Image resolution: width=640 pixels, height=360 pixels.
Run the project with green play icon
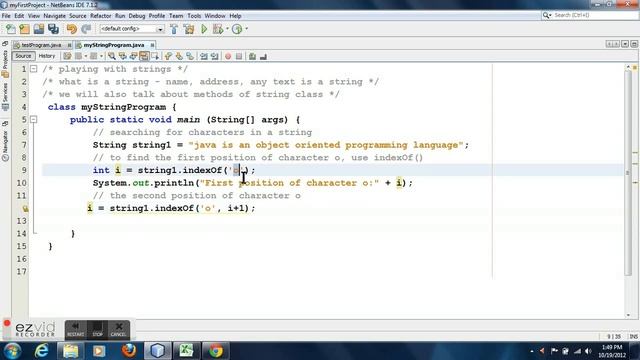click(x=204, y=29)
